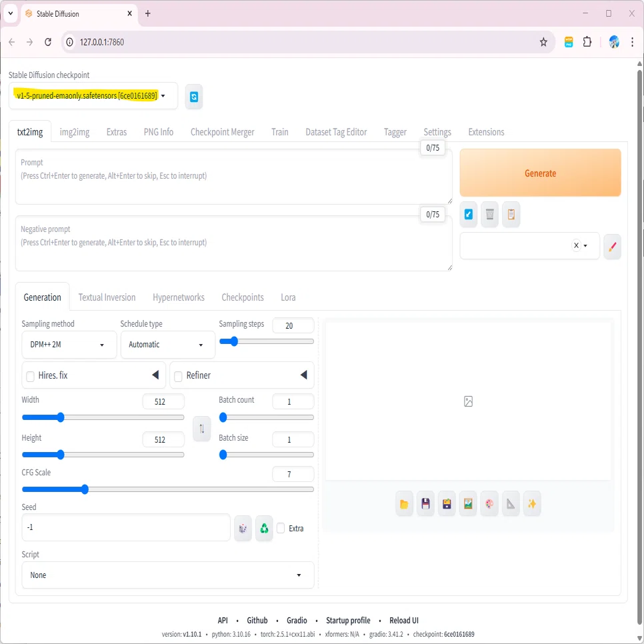Click the Generate button
This screenshot has height=644, width=644.
540,173
